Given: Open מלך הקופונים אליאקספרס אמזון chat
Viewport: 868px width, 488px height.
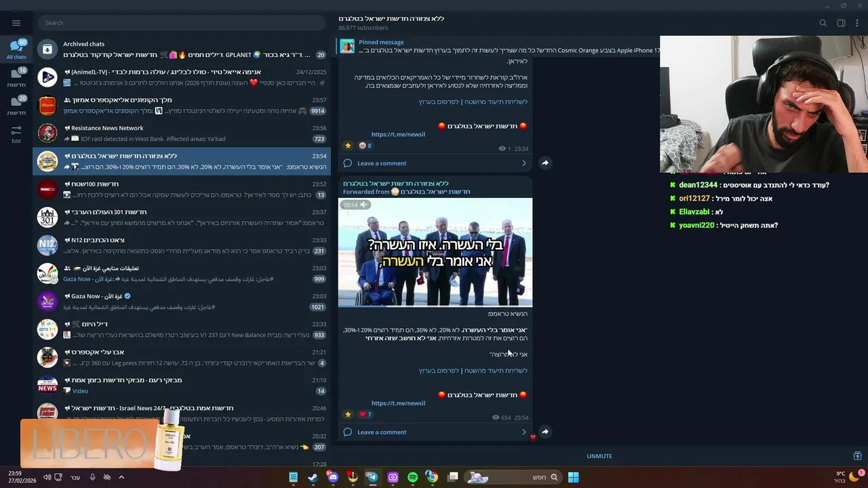Looking at the screenshot, I should pyautogui.click(x=182, y=105).
